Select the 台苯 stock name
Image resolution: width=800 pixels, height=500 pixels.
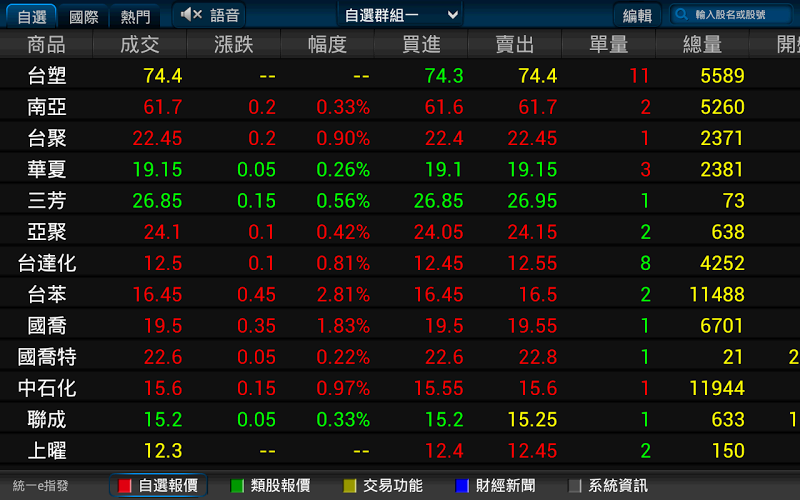point(46,294)
